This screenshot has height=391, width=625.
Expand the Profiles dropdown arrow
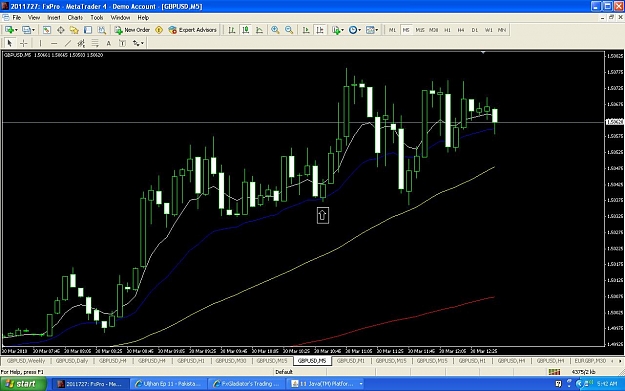click(x=33, y=30)
